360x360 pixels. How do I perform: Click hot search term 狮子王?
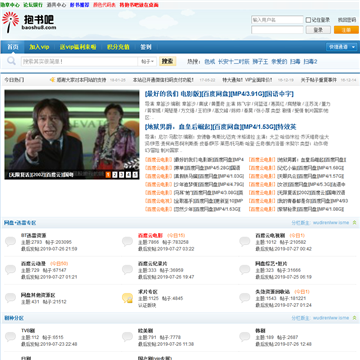tap(260, 62)
